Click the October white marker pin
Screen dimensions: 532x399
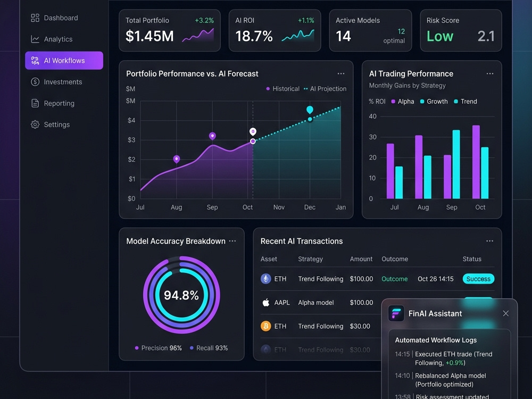(x=253, y=131)
